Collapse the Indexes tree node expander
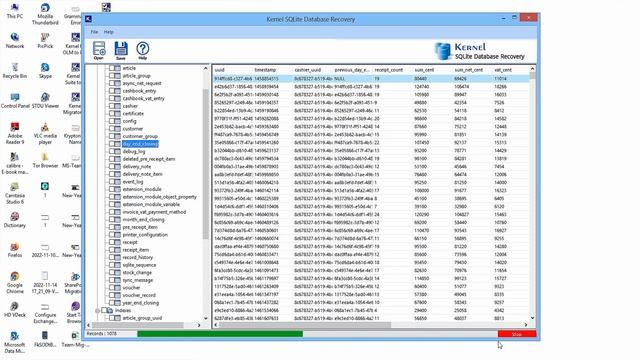Screen dimensions: 640x360 point(97,311)
